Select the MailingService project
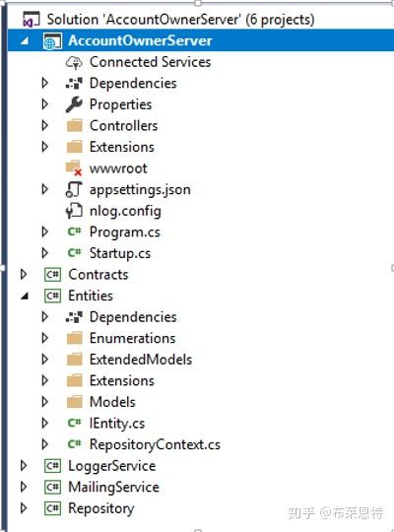Screen dimensions: 394x532 pyautogui.click(x=113, y=487)
